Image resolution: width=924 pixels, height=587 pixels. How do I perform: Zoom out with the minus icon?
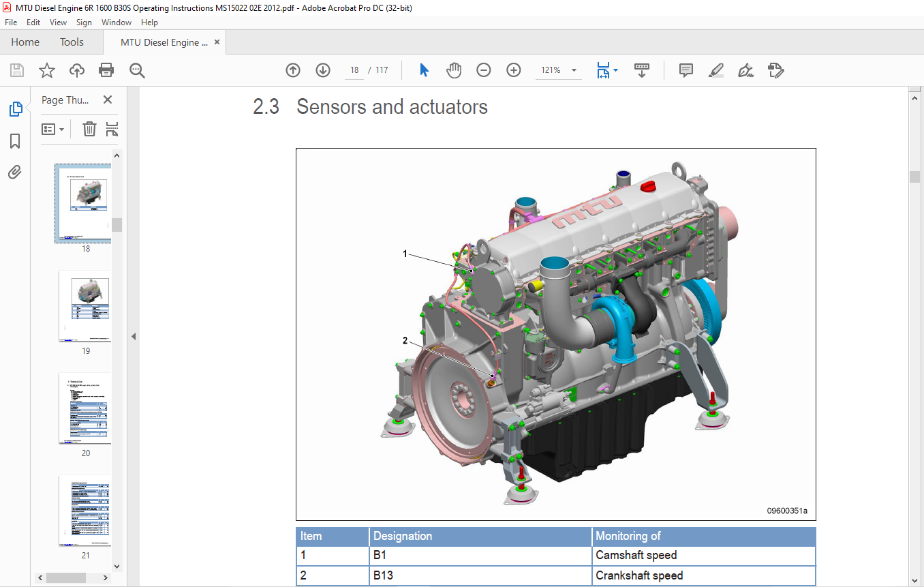click(x=484, y=70)
